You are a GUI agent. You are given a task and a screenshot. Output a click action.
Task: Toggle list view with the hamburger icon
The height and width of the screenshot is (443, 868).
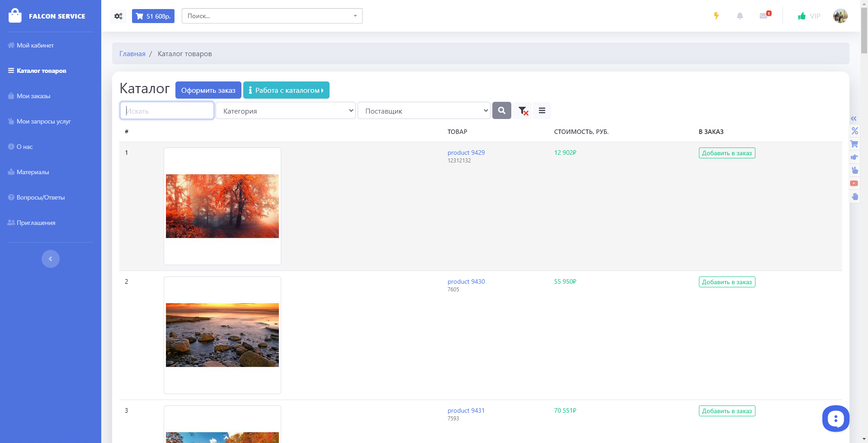click(x=542, y=110)
